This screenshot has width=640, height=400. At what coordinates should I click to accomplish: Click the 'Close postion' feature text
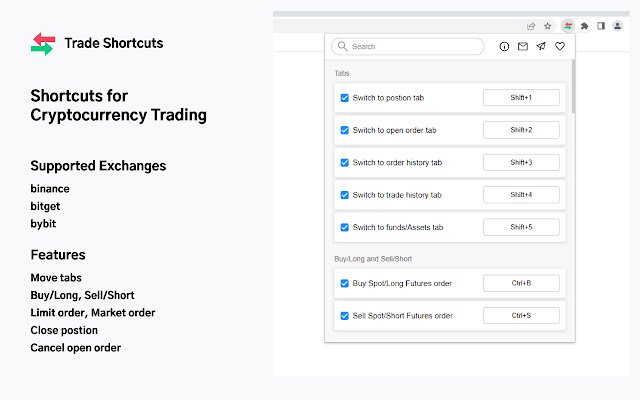click(x=64, y=330)
